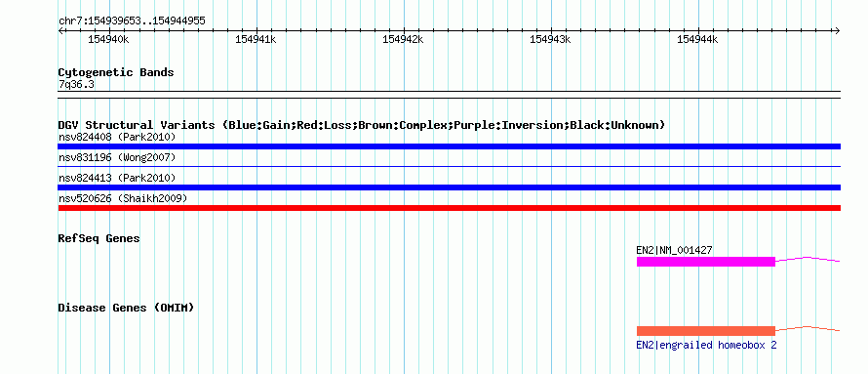Image resolution: width=868 pixels, height=374 pixels.
Task: Click the 154944k ruler tick label
Action: tap(697, 39)
